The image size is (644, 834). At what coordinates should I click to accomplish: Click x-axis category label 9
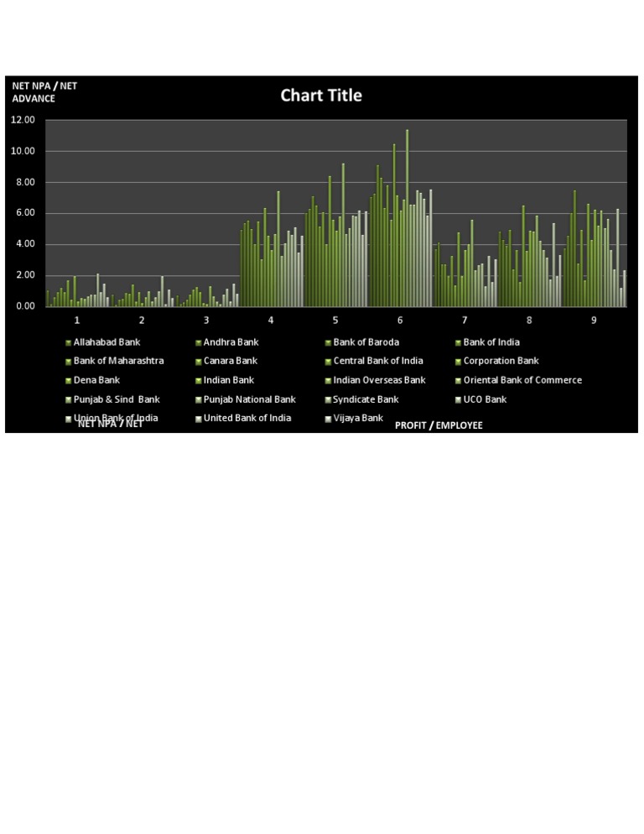[594, 321]
